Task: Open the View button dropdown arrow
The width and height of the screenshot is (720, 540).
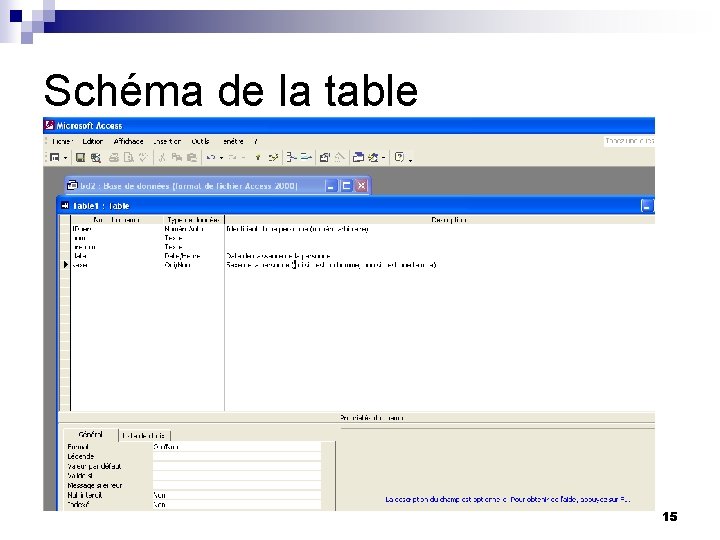Action: pos(65,158)
